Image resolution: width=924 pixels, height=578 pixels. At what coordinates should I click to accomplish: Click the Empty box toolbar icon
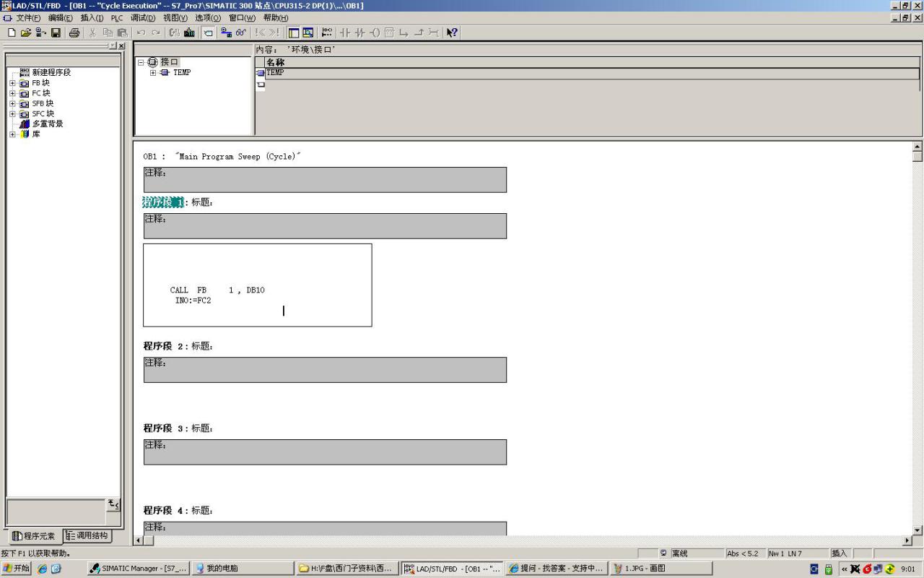click(389, 33)
